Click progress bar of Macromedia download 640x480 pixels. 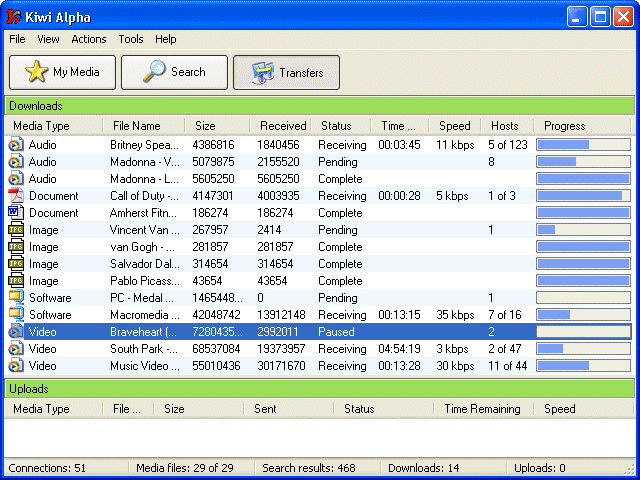[x=583, y=315]
